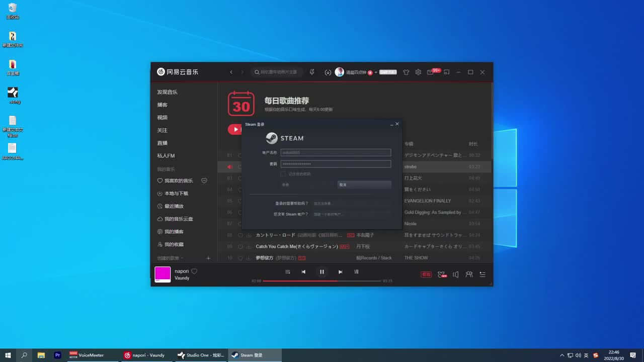Open sound effects icon with NEW badge
644x362 pixels.
coord(442,275)
